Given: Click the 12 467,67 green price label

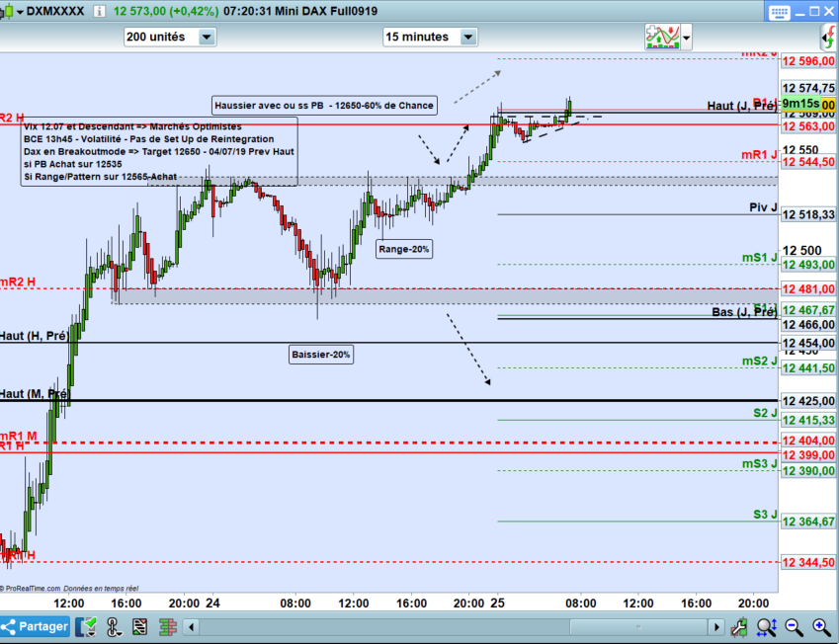Looking at the screenshot, I should (x=808, y=310).
